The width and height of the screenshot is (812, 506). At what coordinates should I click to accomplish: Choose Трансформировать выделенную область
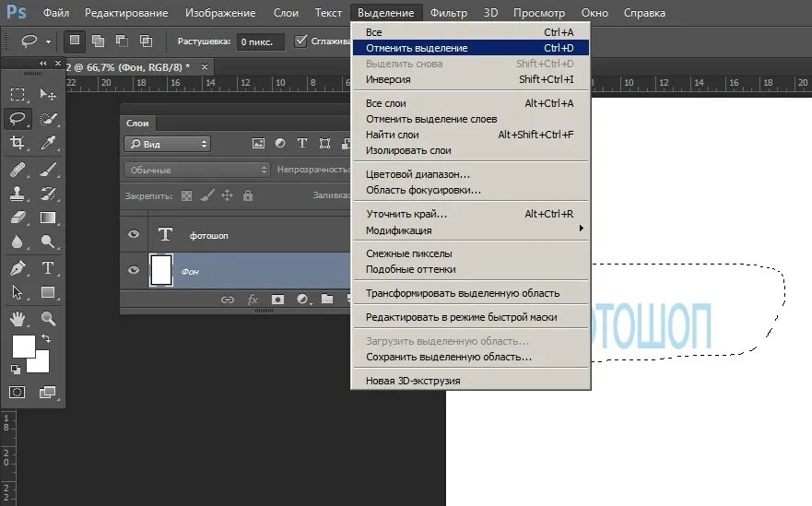(x=471, y=293)
